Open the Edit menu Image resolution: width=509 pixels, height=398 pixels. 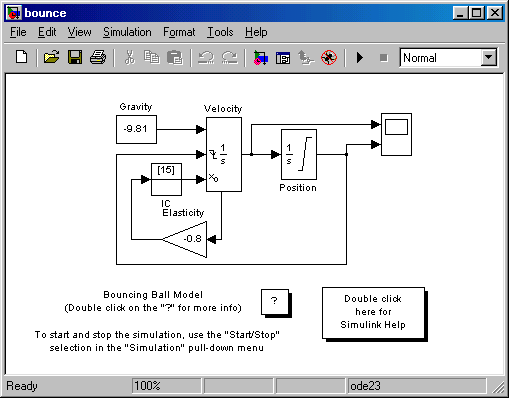point(47,32)
